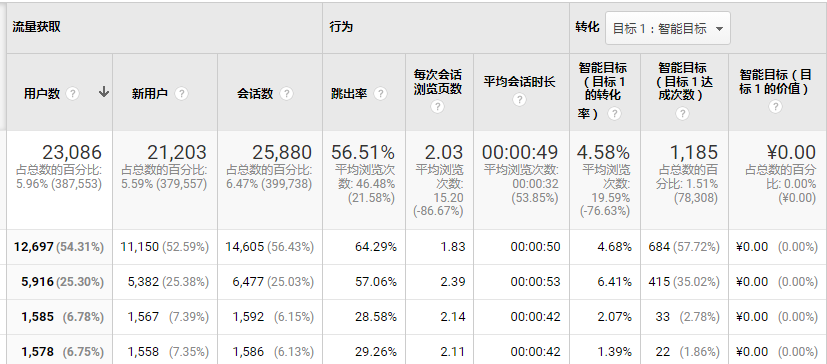Open help icon next to 跳出率

click(x=380, y=94)
